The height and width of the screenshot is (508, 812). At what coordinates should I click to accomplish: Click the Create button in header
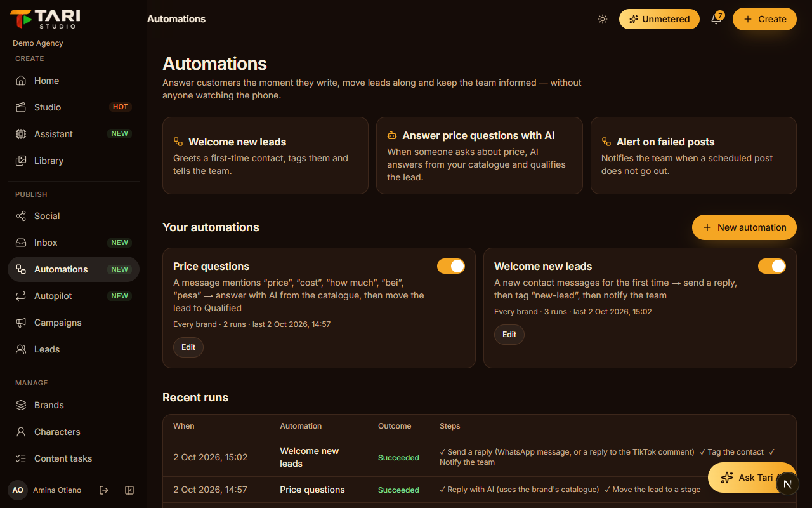[x=764, y=19]
